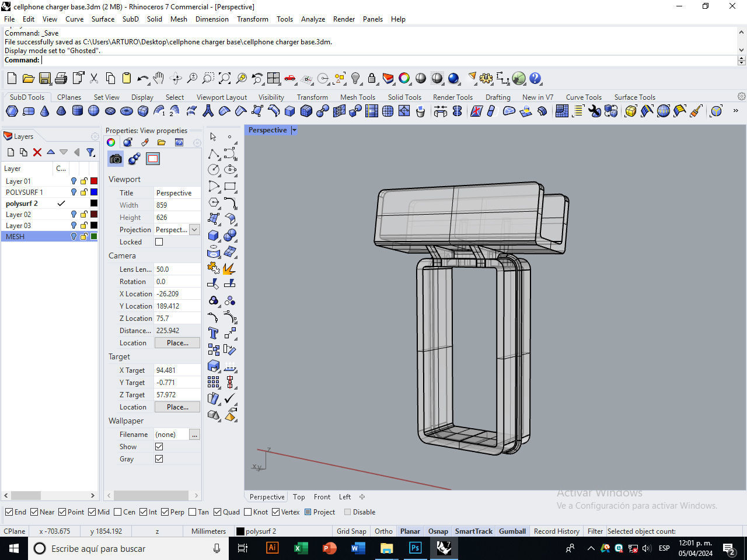Viewport: 747px width, 560px height.
Task: Move layer up with up arrow
Action: point(51,152)
